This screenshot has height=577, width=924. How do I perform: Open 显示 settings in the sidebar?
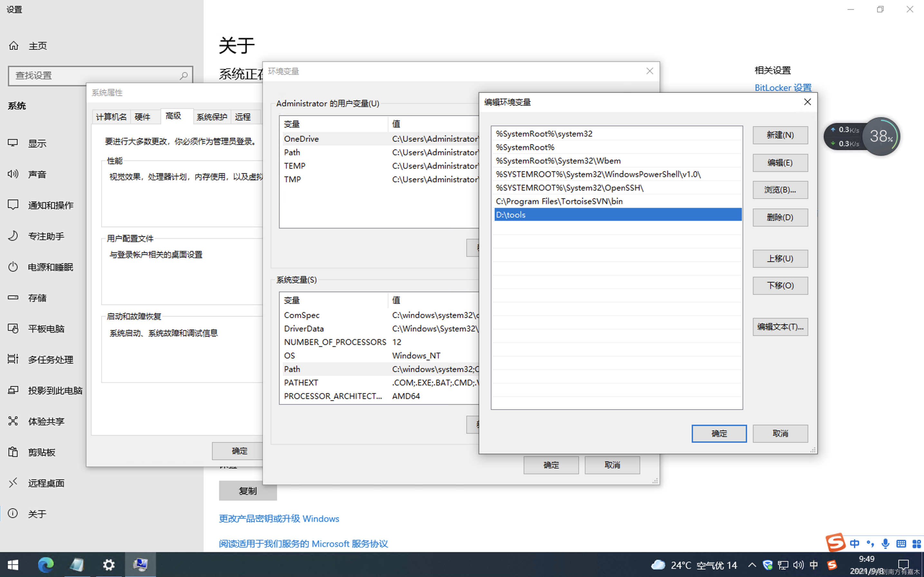click(x=37, y=143)
